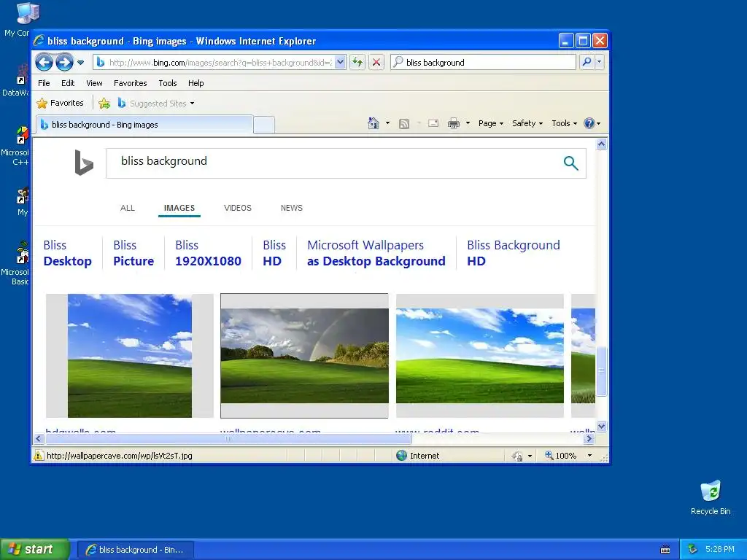This screenshot has height=560, width=747.
Task: Open Suggested Sites dropdown
Action: [156, 103]
